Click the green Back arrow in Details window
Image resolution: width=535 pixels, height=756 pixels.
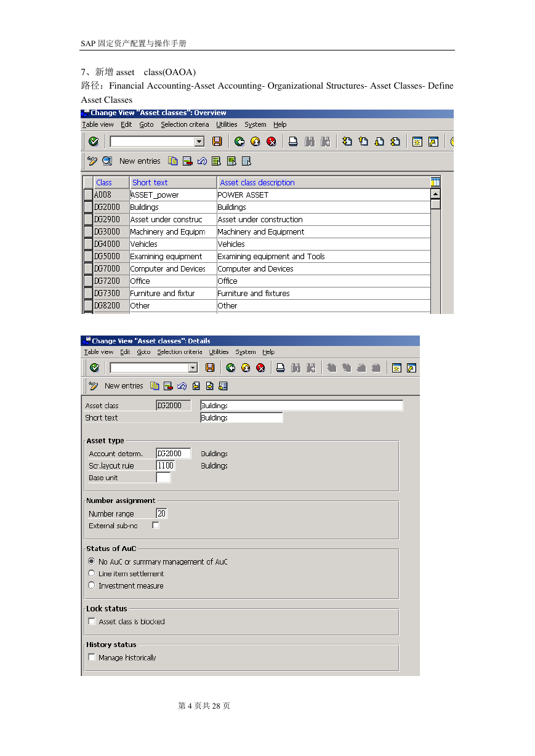[x=231, y=368]
